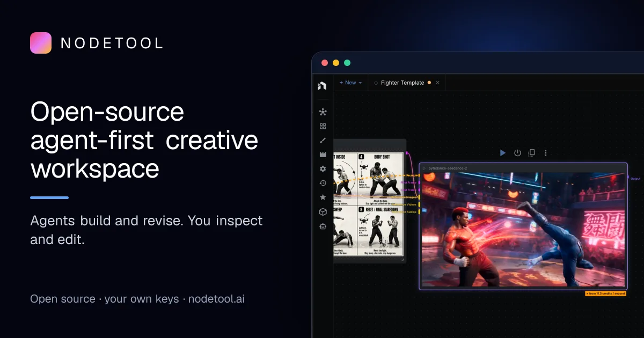Click the yellow macOS minimize dot
The width and height of the screenshot is (644, 338).
(336, 63)
